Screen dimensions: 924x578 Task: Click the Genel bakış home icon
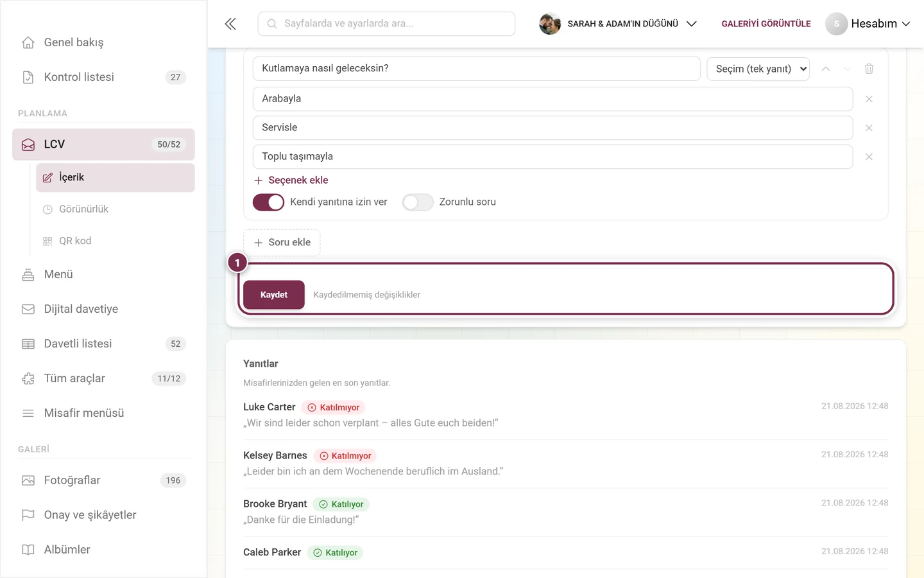[x=28, y=42]
